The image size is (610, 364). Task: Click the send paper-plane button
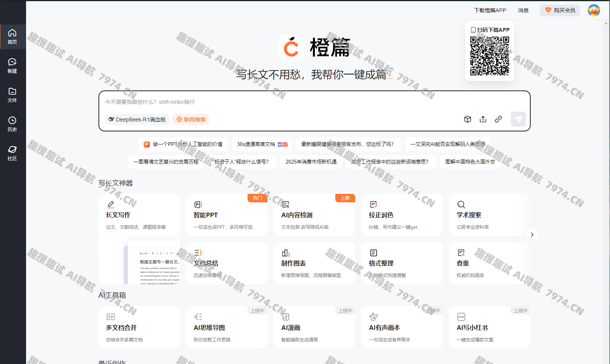coord(518,119)
